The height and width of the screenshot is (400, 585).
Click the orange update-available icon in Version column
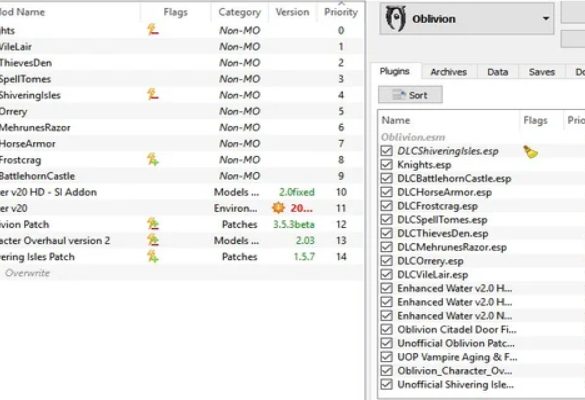click(x=278, y=208)
